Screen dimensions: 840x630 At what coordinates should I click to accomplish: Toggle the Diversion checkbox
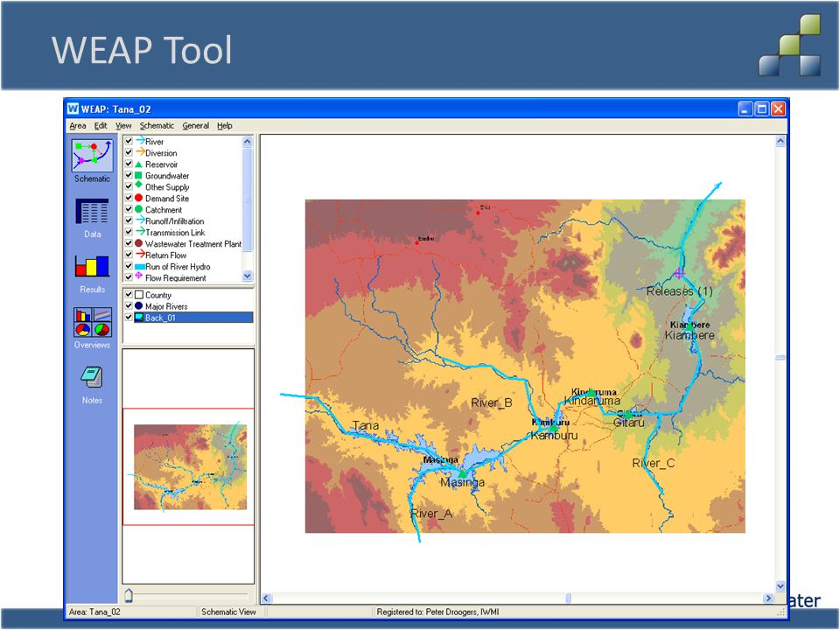[x=129, y=152]
